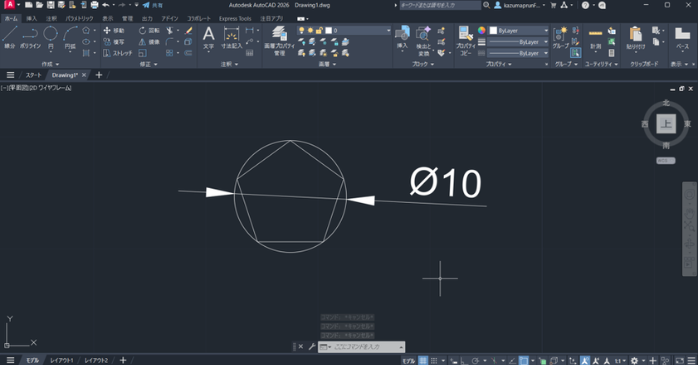Expand the 修正 (Modify) panel
The image size is (698, 365).
point(149,64)
